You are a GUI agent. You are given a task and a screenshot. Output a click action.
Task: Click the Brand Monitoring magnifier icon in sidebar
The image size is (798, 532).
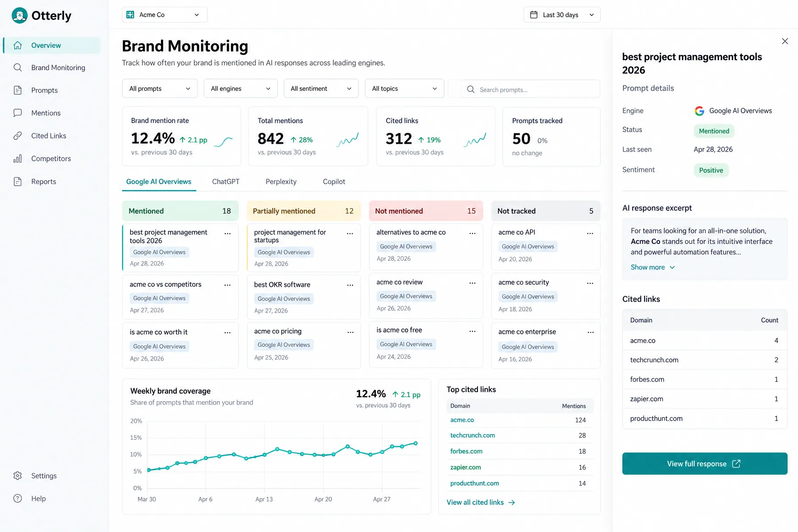coord(18,67)
